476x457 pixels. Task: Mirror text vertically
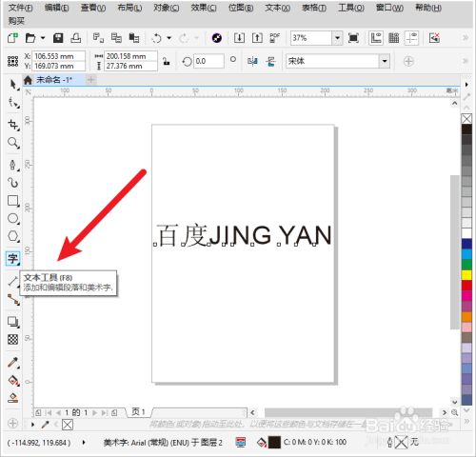click(270, 61)
